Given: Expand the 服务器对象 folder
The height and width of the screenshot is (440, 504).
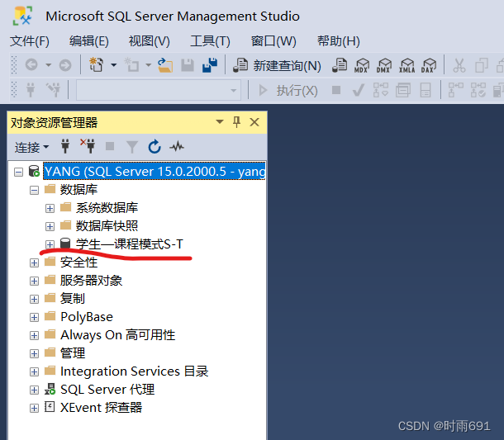Looking at the screenshot, I should 34,282.
